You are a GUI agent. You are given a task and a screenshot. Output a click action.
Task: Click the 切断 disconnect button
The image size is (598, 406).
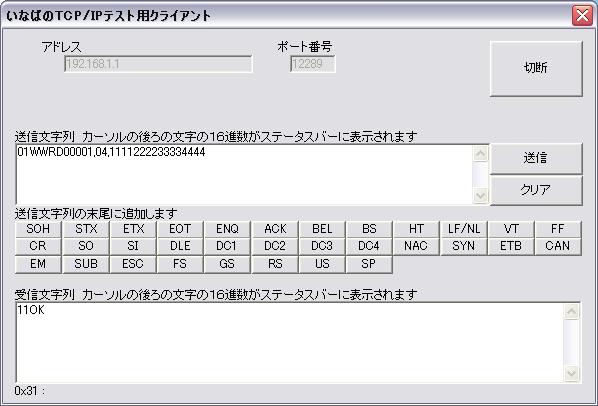pos(536,69)
